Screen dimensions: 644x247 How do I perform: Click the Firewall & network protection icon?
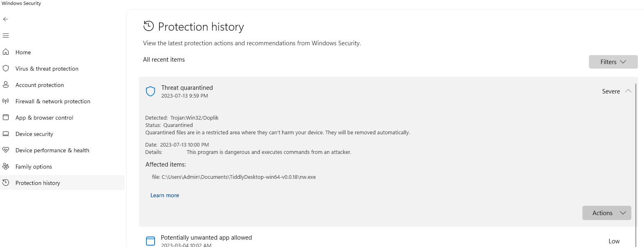pos(6,101)
